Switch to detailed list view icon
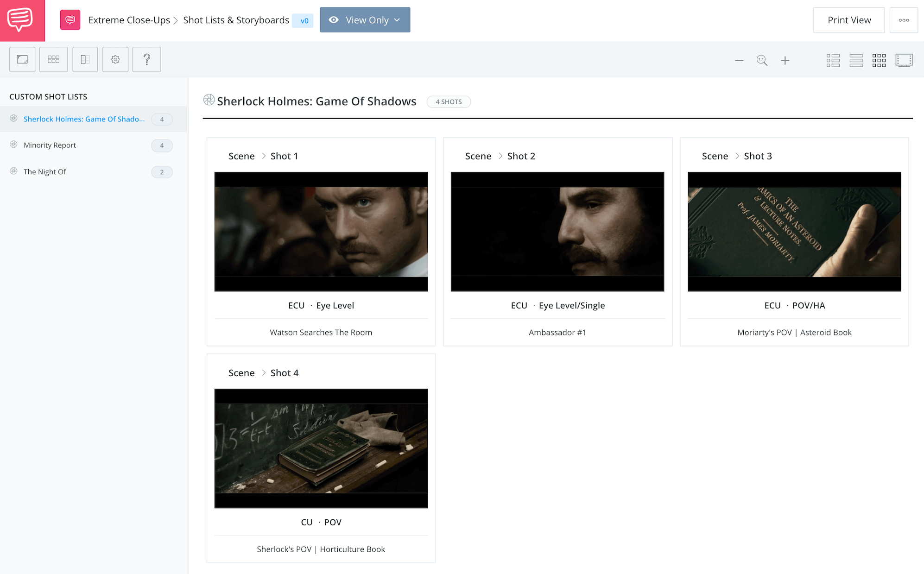This screenshot has width=924, height=574. 833,61
